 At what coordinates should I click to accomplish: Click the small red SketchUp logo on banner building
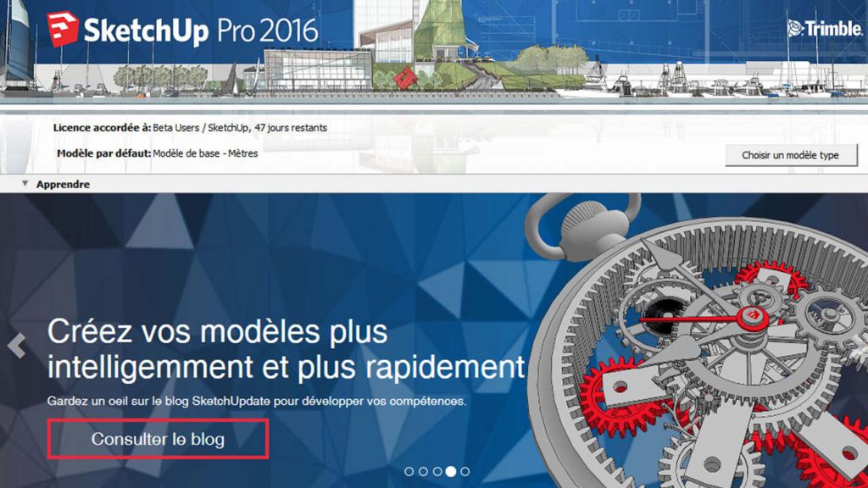pos(405,78)
